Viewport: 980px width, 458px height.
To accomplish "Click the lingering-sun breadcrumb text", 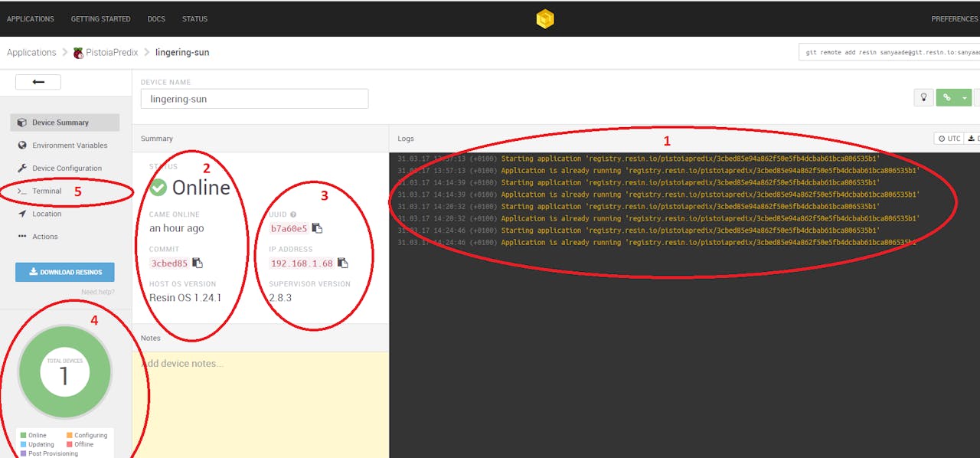I will tap(182, 52).
